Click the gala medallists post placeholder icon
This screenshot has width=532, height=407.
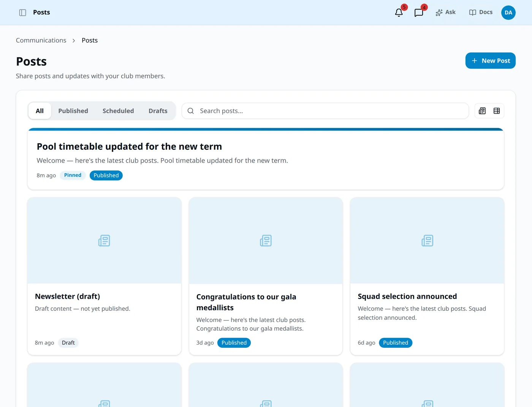click(266, 241)
